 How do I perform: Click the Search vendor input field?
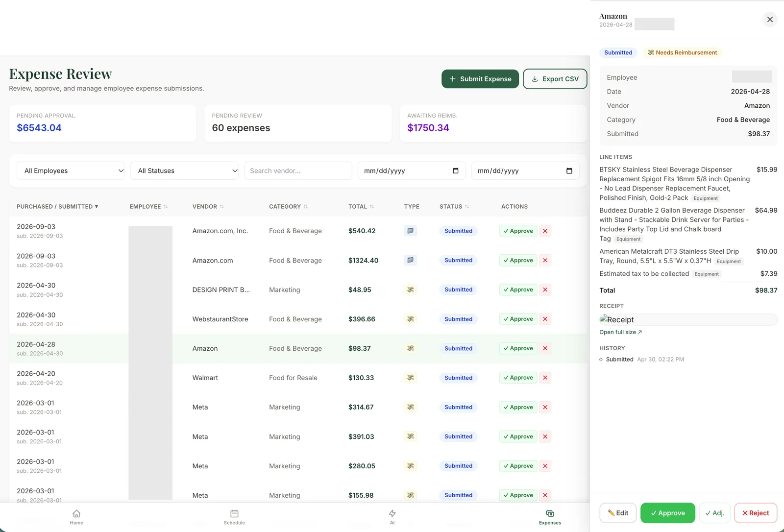(x=298, y=170)
